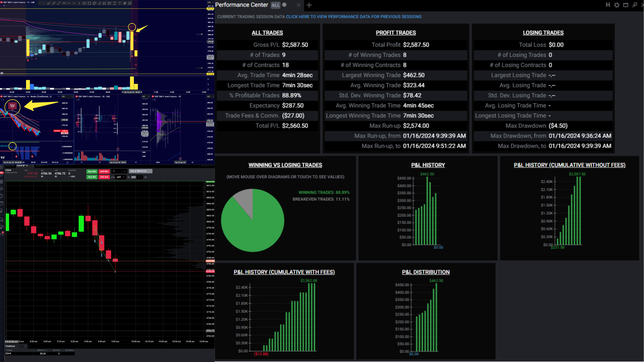
Task: Select the brush drawing tool
Action: pos(49,3)
